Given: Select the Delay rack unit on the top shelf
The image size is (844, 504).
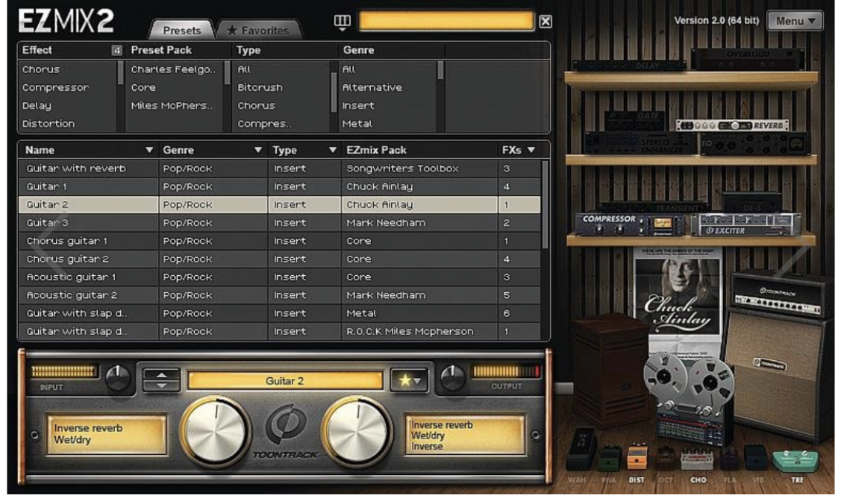Looking at the screenshot, I should click(x=628, y=66).
